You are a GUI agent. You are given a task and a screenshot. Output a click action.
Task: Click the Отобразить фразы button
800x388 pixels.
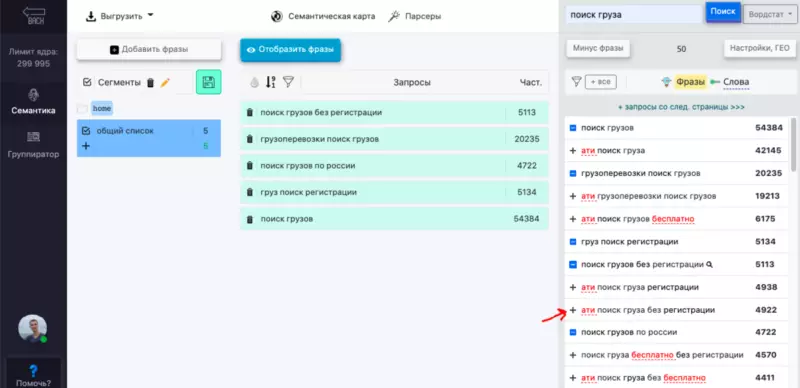(x=290, y=50)
